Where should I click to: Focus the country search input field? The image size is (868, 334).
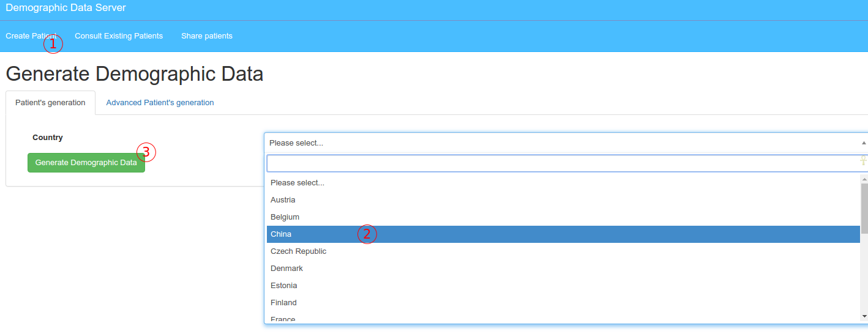coord(562,163)
